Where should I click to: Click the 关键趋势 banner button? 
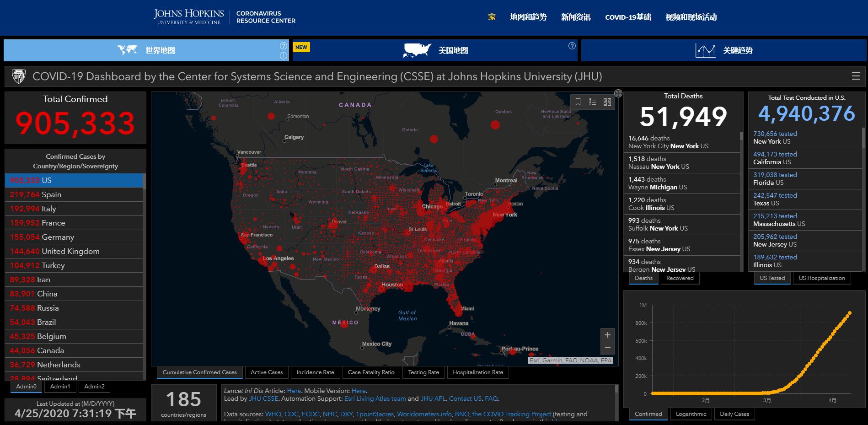[724, 50]
